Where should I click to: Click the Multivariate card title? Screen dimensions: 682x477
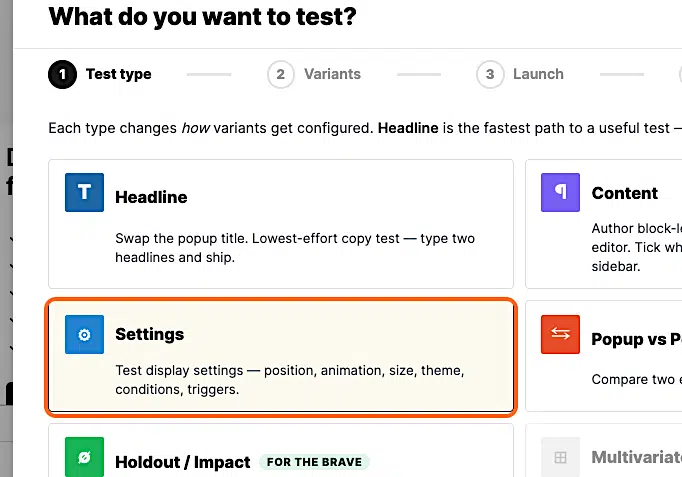[636, 457]
